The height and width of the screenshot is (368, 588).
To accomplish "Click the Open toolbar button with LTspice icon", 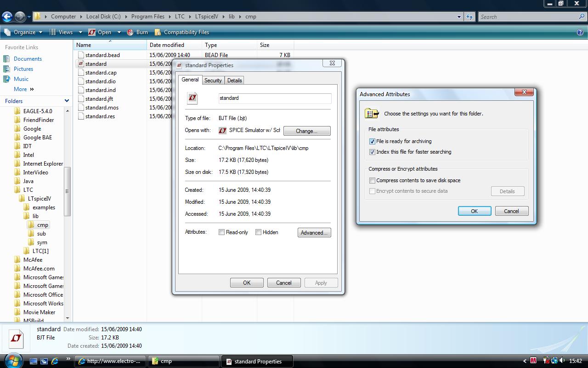I will 100,32.
